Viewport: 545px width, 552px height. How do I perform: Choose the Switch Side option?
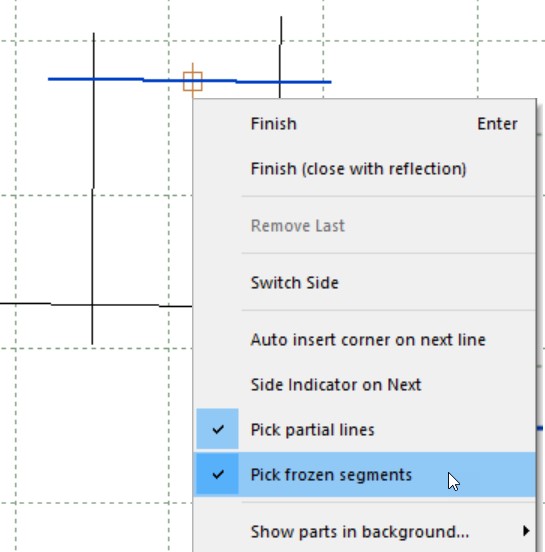pyautogui.click(x=365, y=283)
